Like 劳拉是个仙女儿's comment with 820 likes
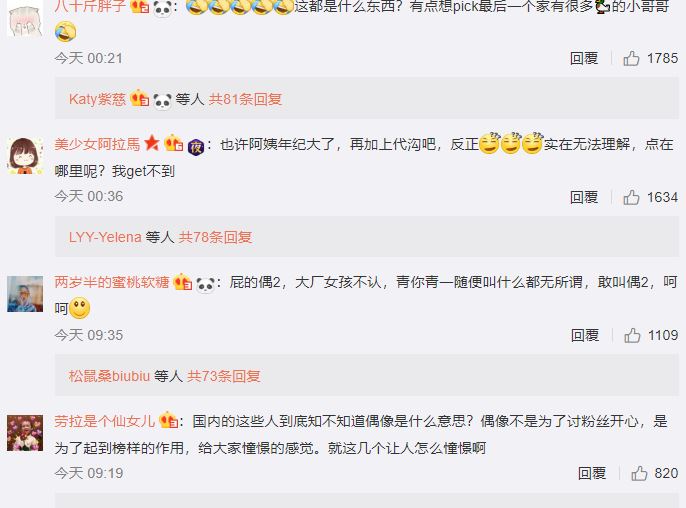This screenshot has height=508, width=686. point(639,473)
